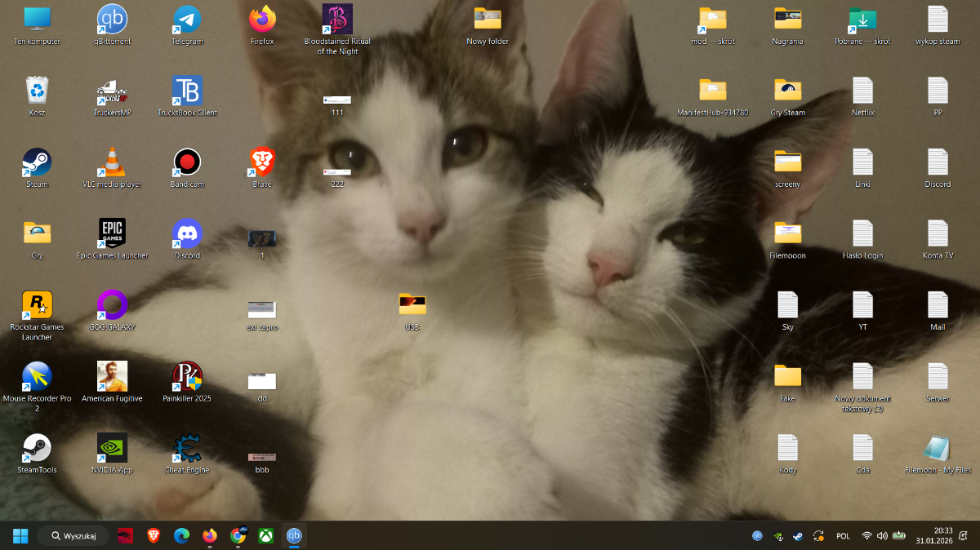Viewport: 980px width, 550px height.
Task: Open the POL language switcher
Action: tap(843, 536)
